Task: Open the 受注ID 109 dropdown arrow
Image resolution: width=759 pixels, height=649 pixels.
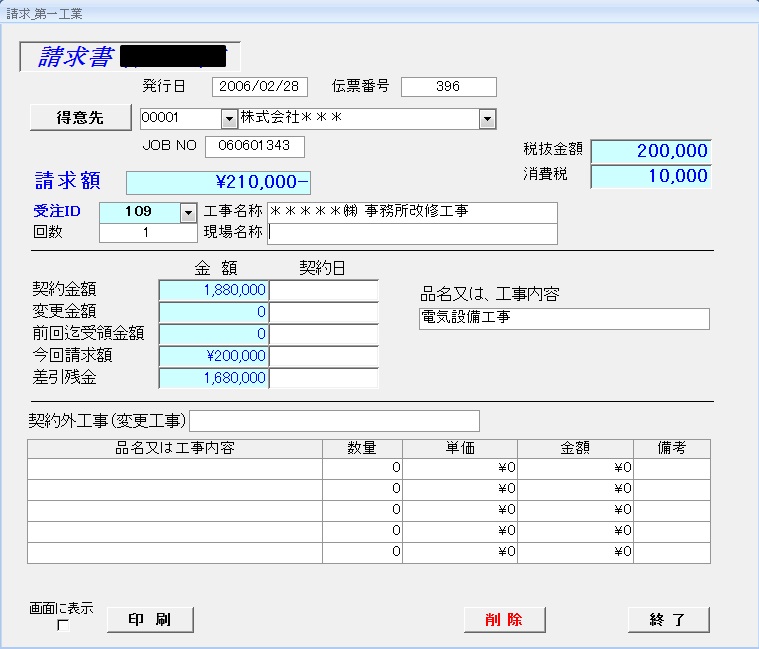Action: (x=188, y=213)
